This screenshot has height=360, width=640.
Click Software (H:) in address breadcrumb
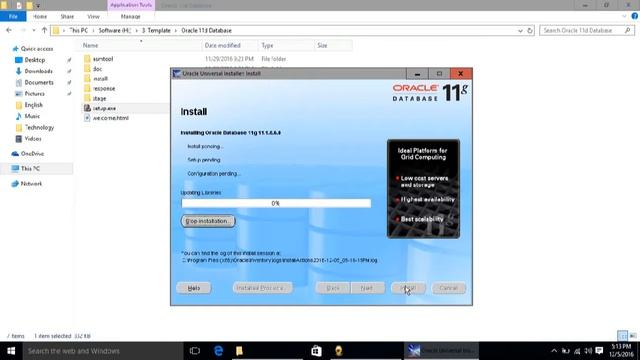point(115,31)
